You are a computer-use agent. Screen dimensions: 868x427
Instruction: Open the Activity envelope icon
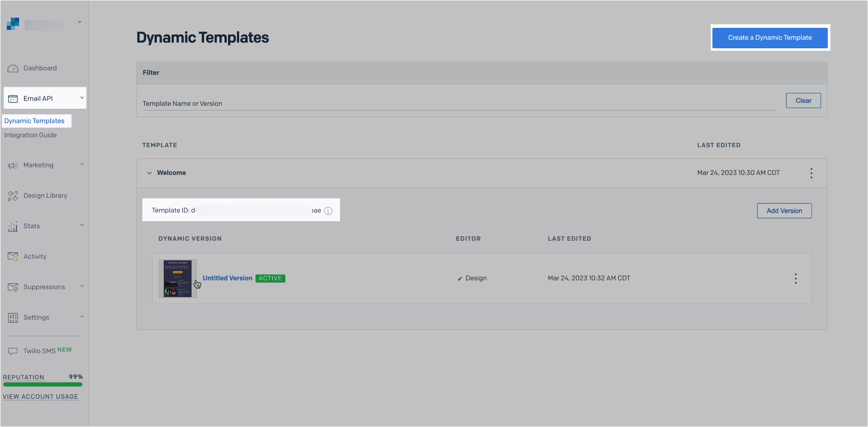tap(13, 256)
